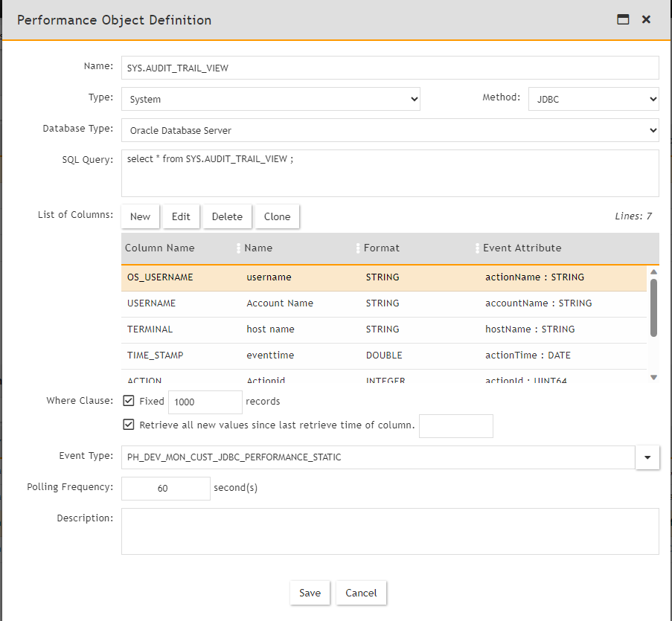
Task: Close the Performance Object Definition dialog
Action: click(x=646, y=20)
